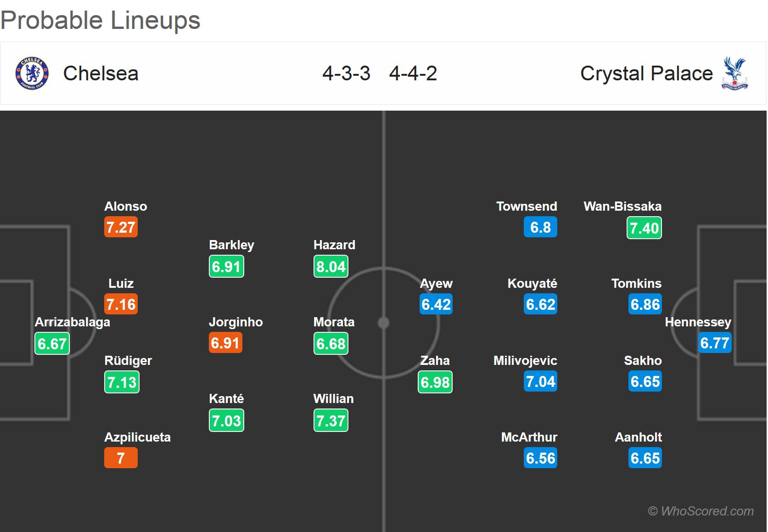Click Wan-Bissaka's 7.40 rating badge
This screenshot has width=768, height=532.
(644, 228)
